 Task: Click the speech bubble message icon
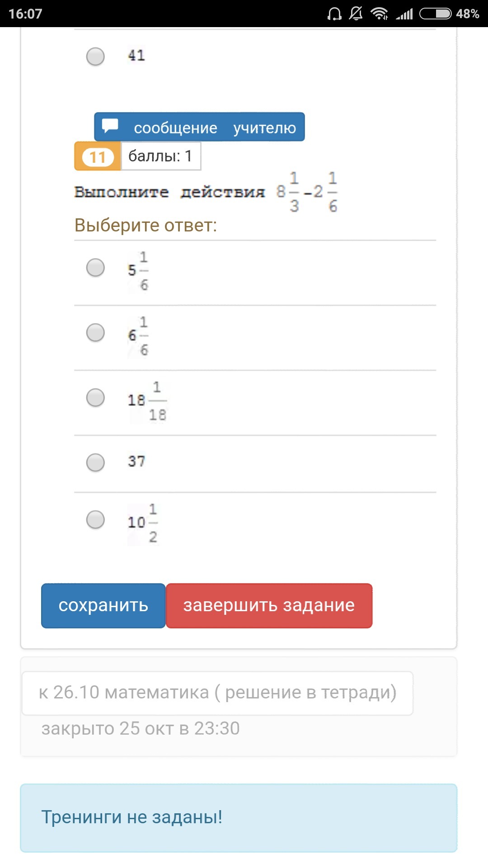110,126
